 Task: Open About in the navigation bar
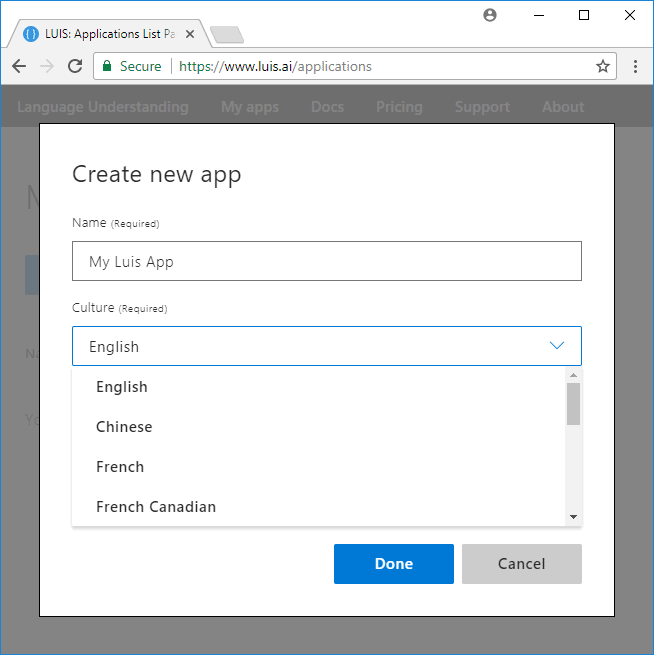pos(563,107)
